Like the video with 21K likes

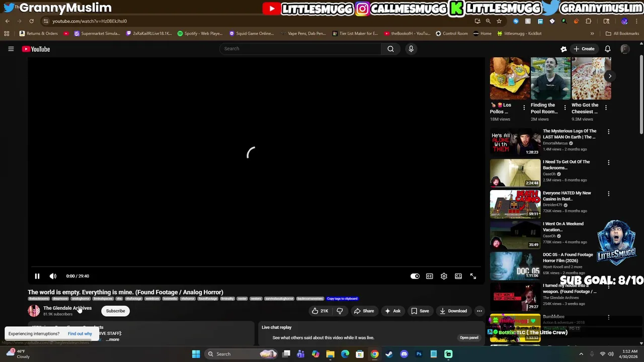(319, 311)
